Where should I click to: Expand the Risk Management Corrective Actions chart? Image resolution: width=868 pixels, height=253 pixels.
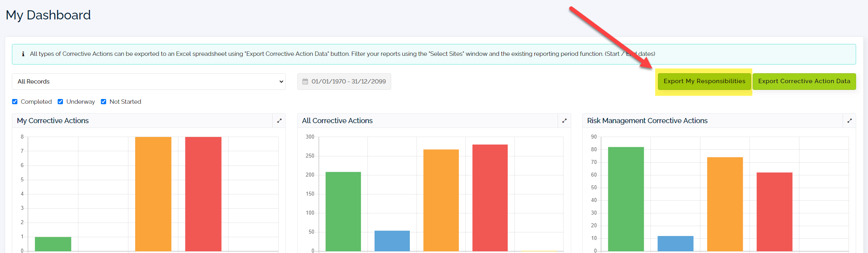849,121
